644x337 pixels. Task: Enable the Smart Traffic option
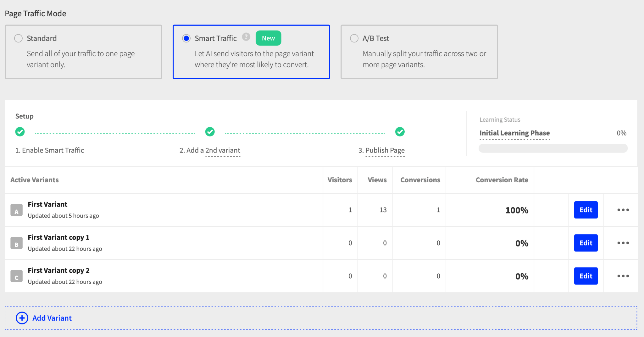(x=186, y=38)
